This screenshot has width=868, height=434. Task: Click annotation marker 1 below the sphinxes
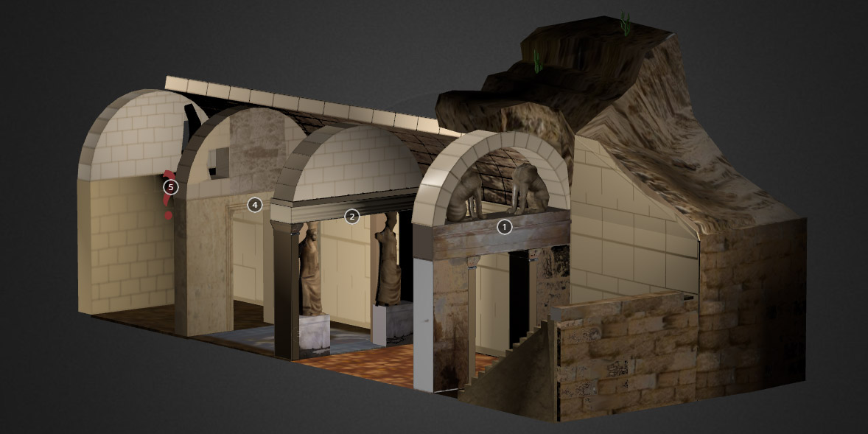[x=504, y=227]
